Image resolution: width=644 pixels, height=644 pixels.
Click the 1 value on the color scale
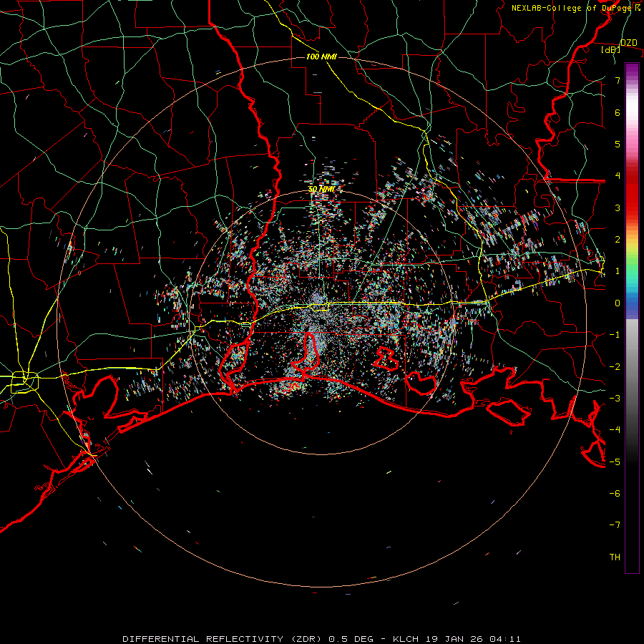click(x=618, y=271)
